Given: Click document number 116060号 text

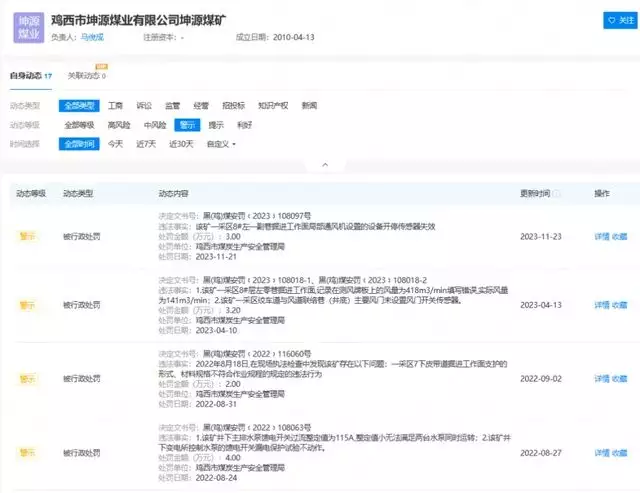Looking at the screenshot, I should [x=294, y=354].
